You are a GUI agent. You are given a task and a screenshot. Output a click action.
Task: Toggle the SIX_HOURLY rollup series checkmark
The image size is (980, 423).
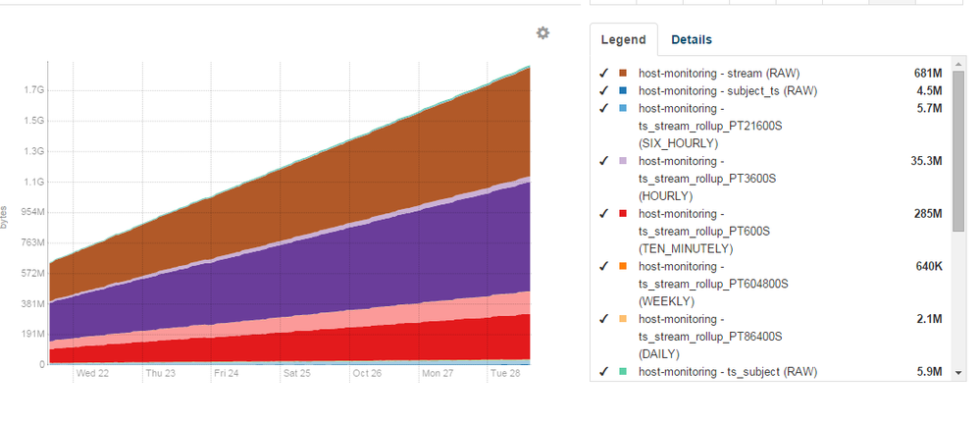603,108
